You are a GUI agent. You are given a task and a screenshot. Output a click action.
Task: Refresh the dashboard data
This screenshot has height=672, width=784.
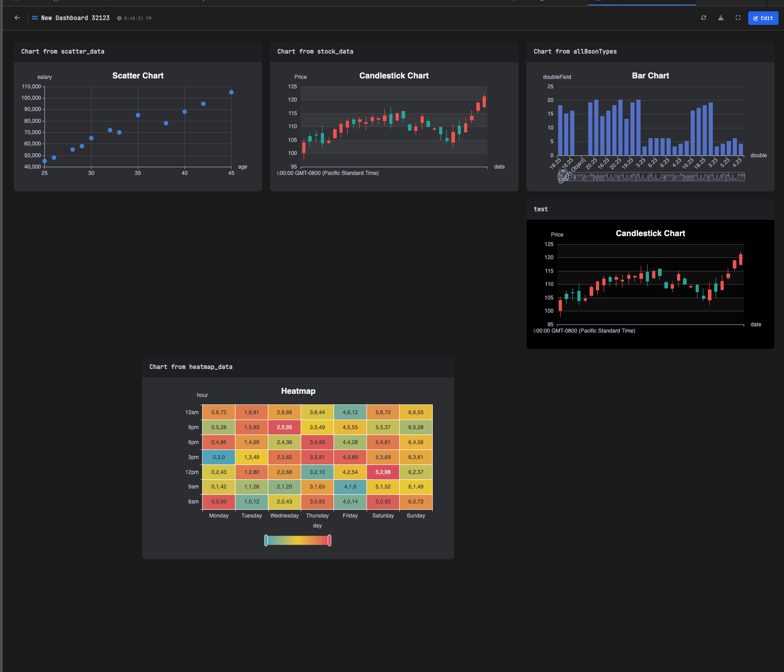click(704, 18)
